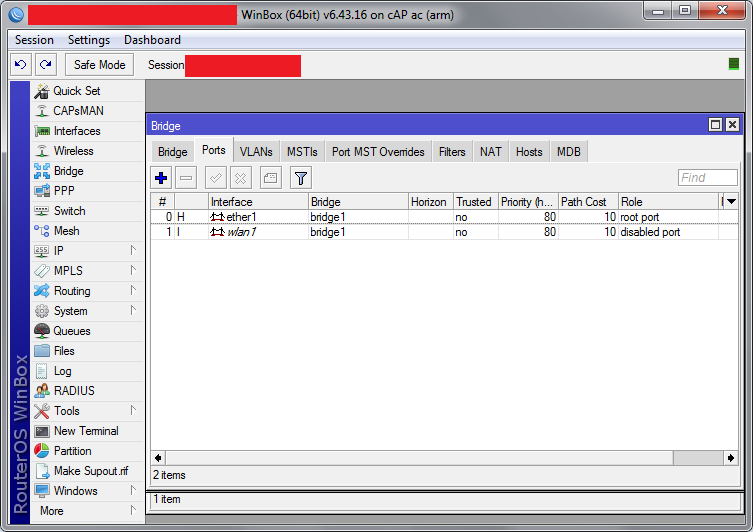This screenshot has height=532, width=753.
Task: Enable selected port with checkmark icon
Action: (x=216, y=178)
